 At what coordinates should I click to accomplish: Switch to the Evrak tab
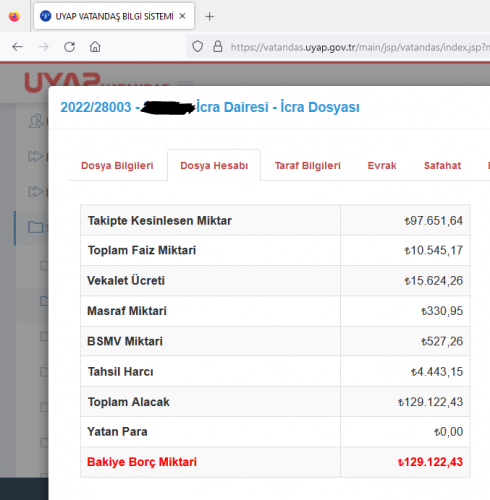pos(382,166)
